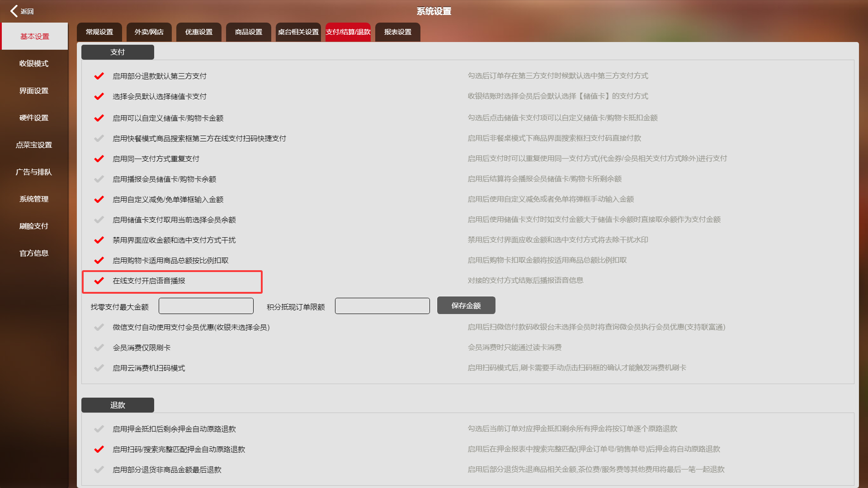Click the 找零支付最大金额 input field
Screen dimensions: 868x488
206,306
